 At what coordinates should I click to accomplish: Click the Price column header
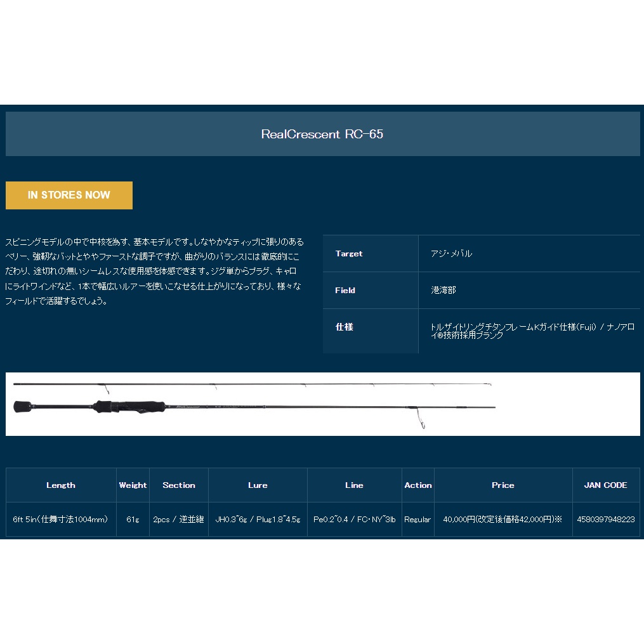[x=503, y=485]
